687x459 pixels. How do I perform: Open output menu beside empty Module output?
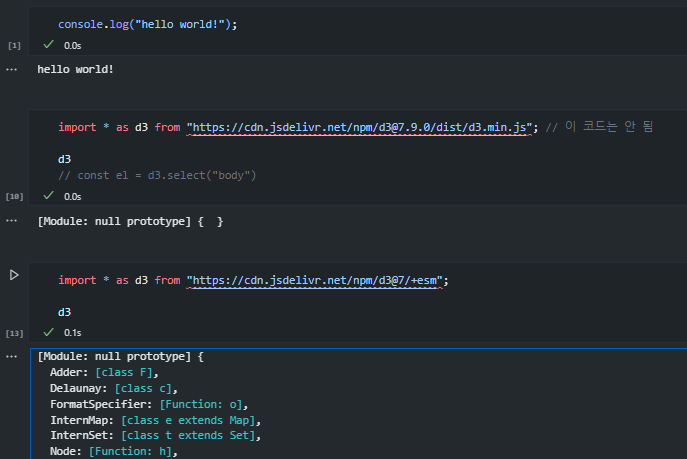point(11,221)
